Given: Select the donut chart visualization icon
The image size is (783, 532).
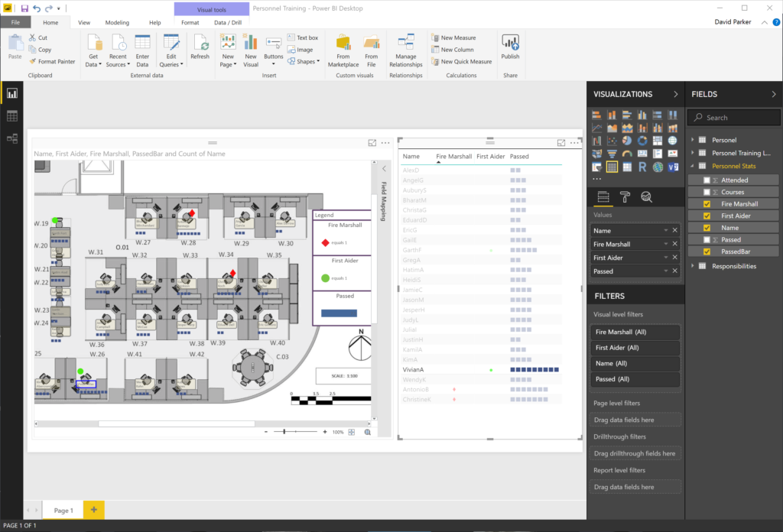Looking at the screenshot, I should tap(642, 141).
